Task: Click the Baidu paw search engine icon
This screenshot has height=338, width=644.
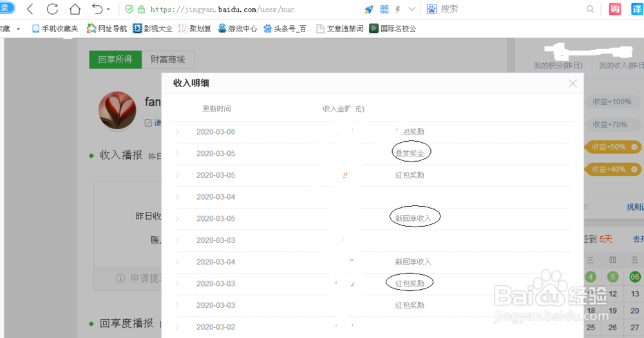Action: tap(431, 9)
